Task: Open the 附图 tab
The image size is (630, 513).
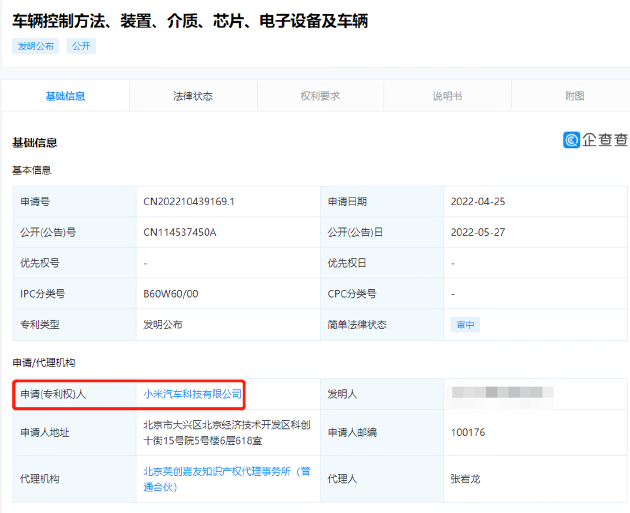Action: tap(575, 96)
